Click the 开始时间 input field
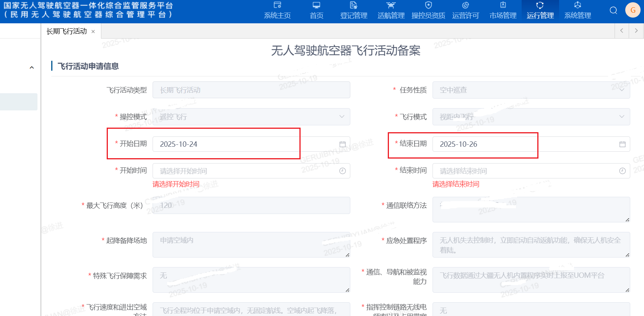 [245, 171]
